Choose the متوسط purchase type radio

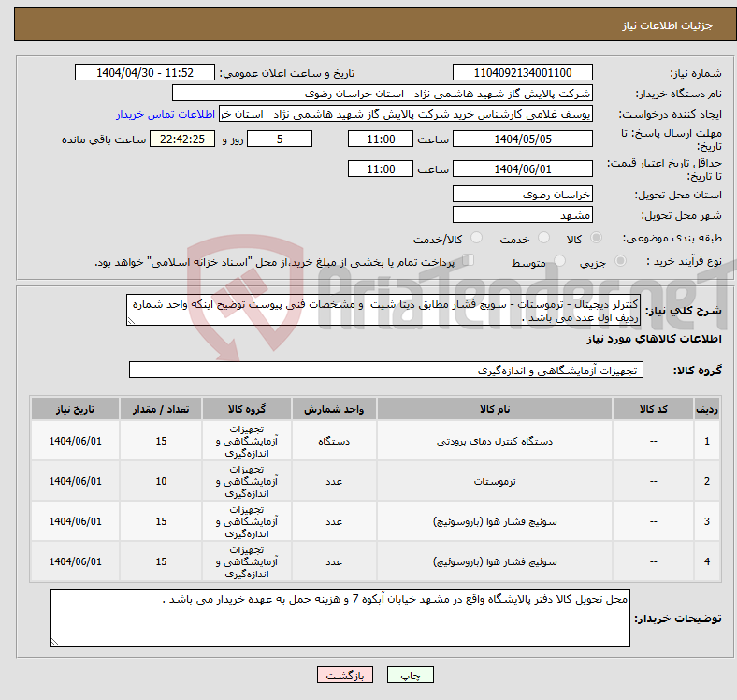point(560,262)
